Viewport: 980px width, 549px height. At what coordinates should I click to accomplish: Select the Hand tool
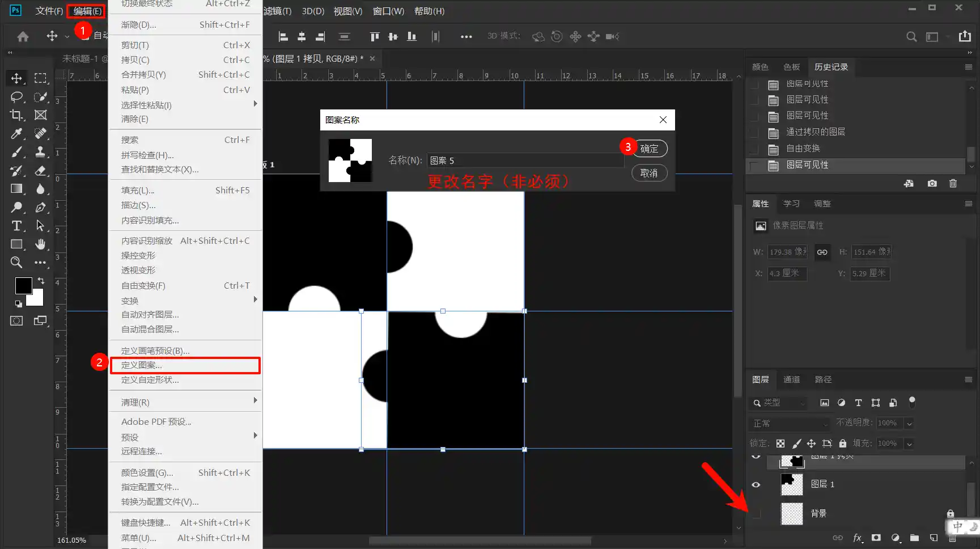pos(40,244)
